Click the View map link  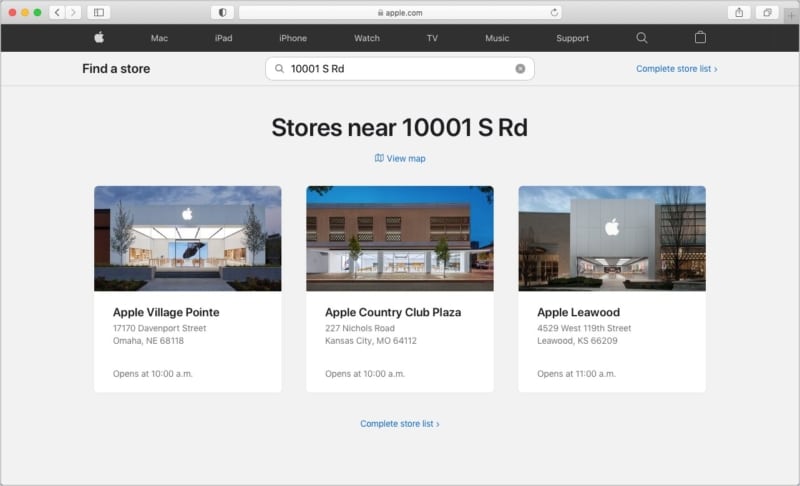pos(400,158)
